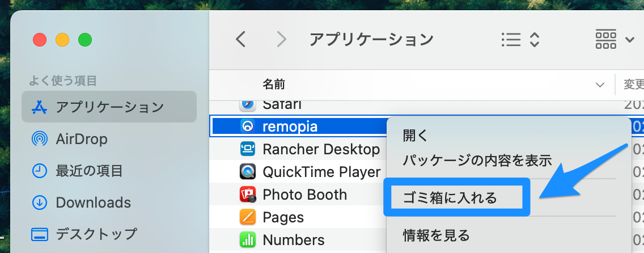Go back with the left chevron button
The width and height of the screenshot is (644, 253).
[241, 40]
